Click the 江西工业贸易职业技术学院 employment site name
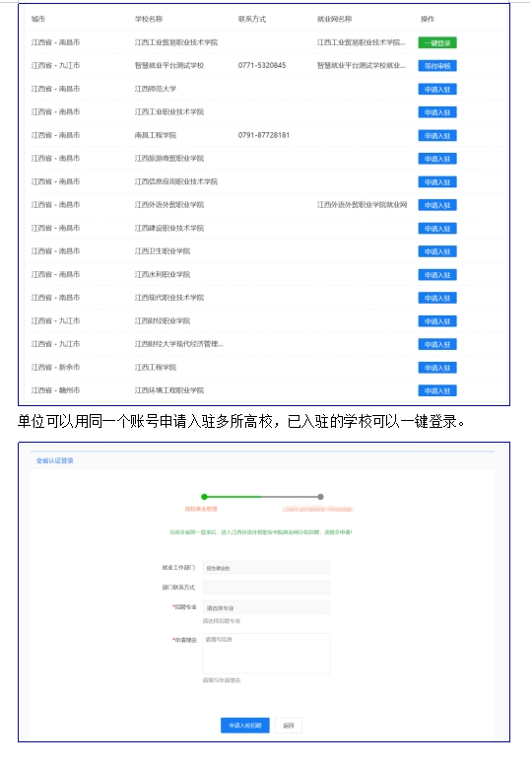 tap(362, 42)
